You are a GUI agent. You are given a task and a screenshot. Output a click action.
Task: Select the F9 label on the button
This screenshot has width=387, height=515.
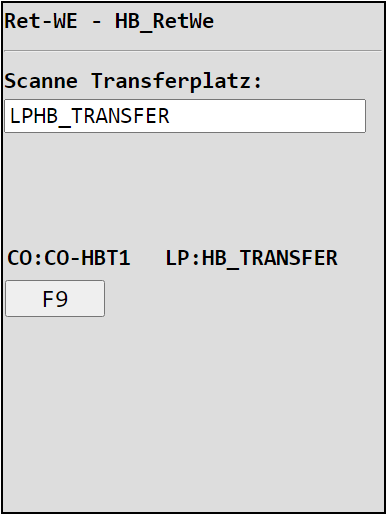(x=55, y=299)
